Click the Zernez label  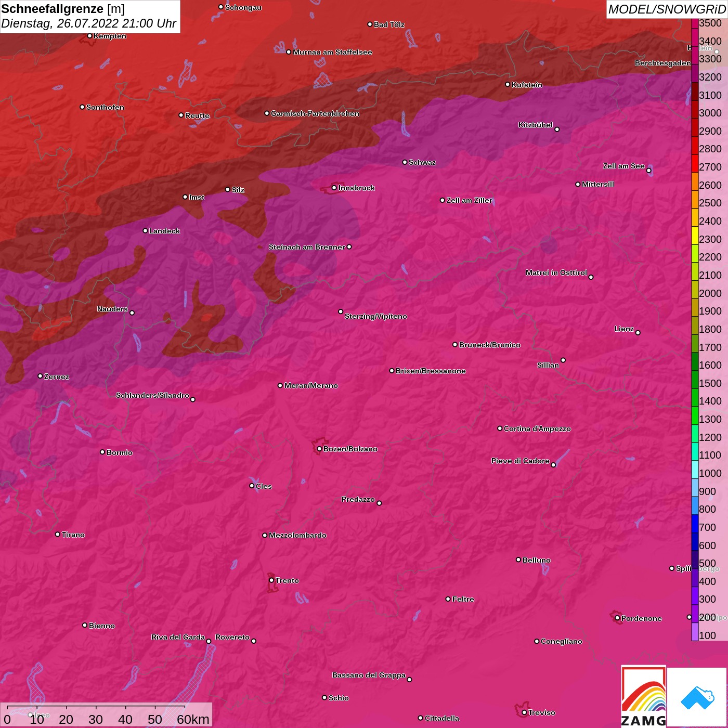57,376
